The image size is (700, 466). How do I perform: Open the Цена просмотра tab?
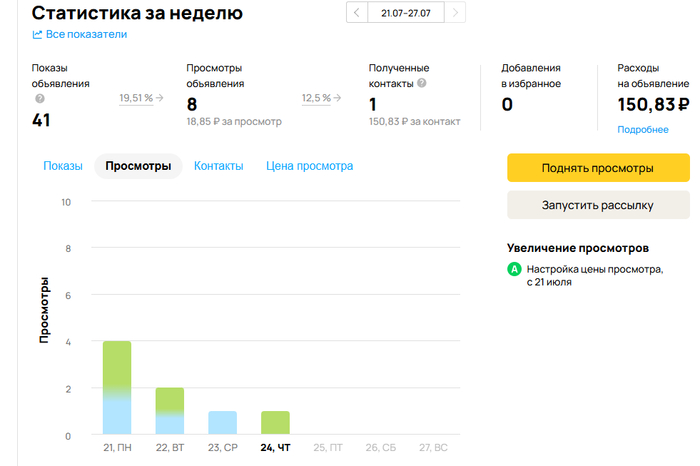tap(309, 166)
